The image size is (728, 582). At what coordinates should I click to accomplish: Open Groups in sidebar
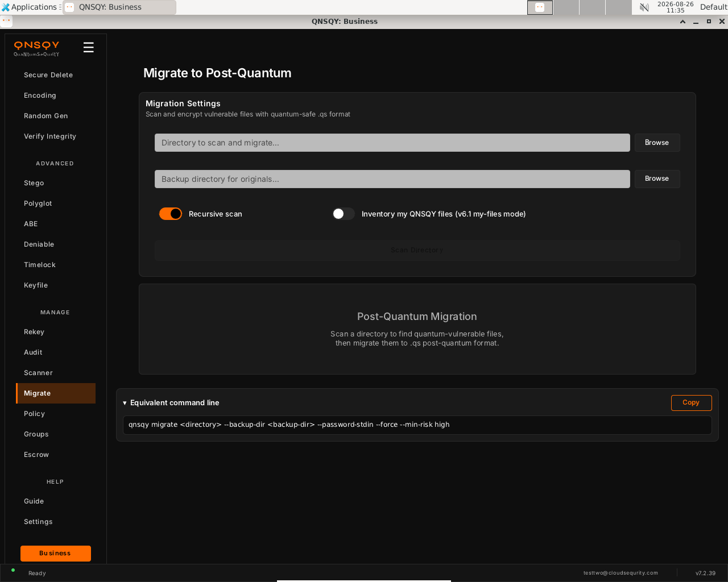[56, 434]
